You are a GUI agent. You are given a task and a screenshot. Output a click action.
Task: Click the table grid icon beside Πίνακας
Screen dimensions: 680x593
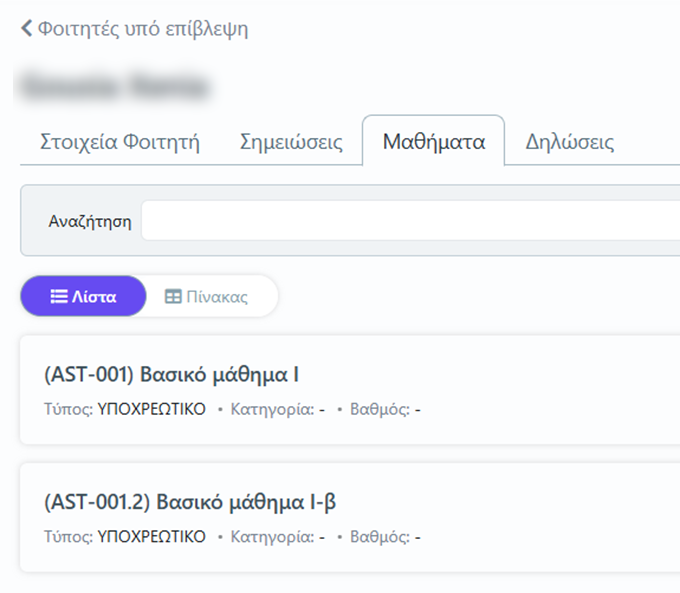pyautogui.click(x=173, y=297)
